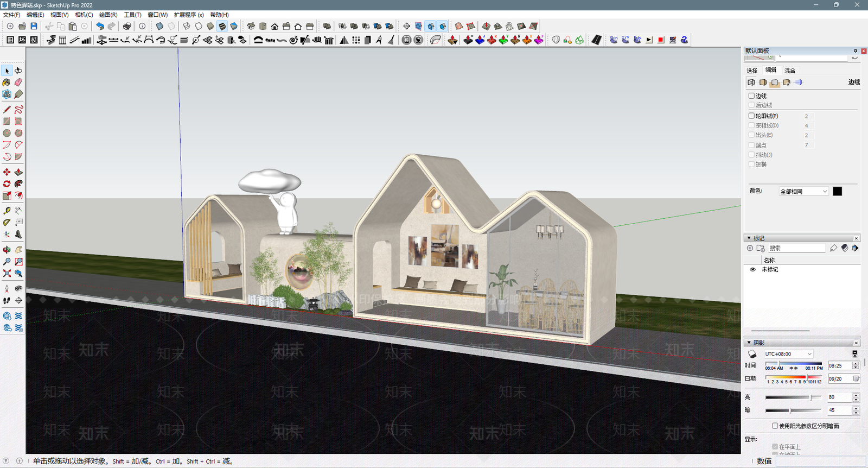Activate the Rotate tool

pyautogui.click(x=7, y=184)
